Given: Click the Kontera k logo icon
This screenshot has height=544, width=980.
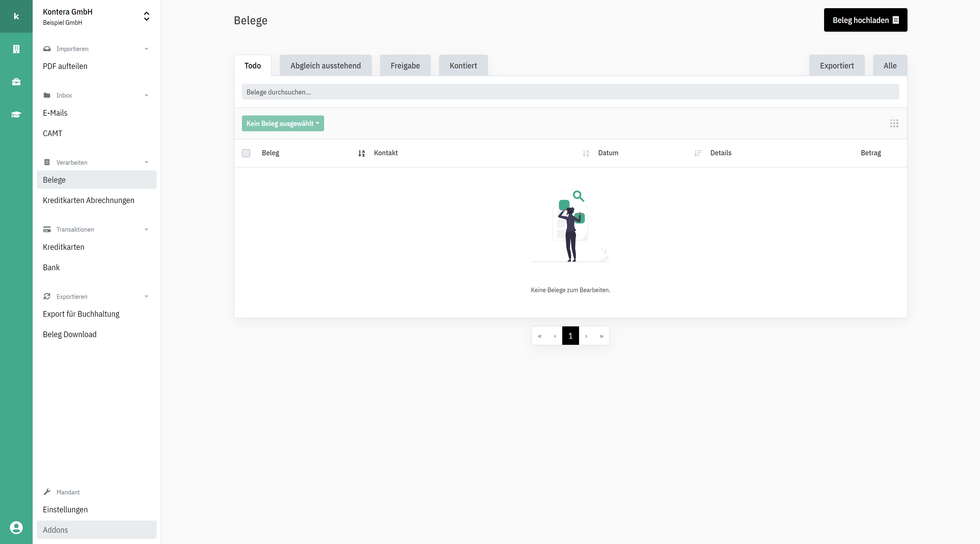Looking at the screenshot, I should point(16,16).
